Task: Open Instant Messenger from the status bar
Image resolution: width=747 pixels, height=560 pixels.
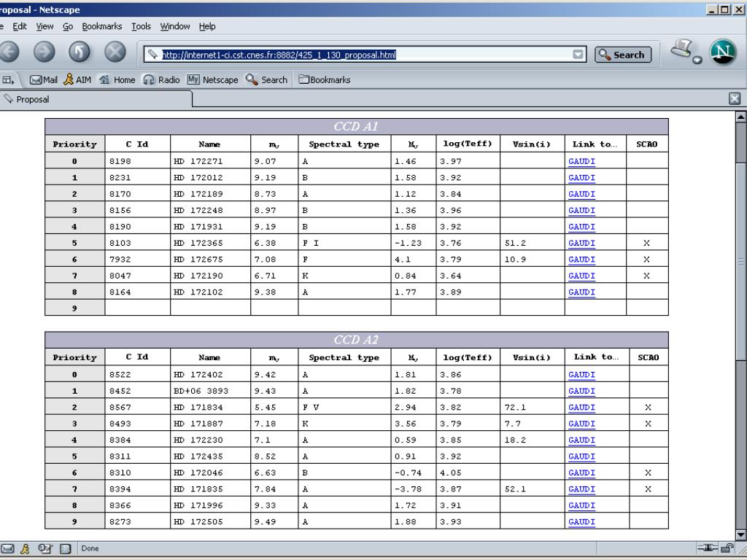Action: click(25, 548)
